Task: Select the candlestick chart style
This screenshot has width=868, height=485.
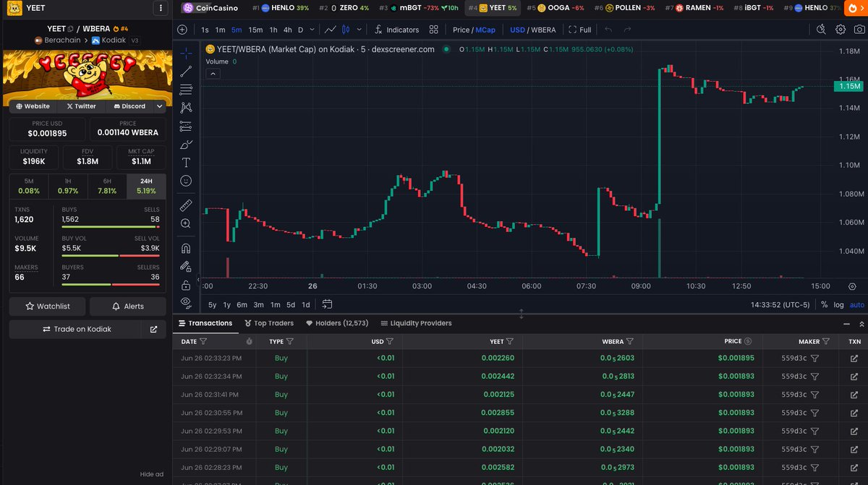Action: 346,30
